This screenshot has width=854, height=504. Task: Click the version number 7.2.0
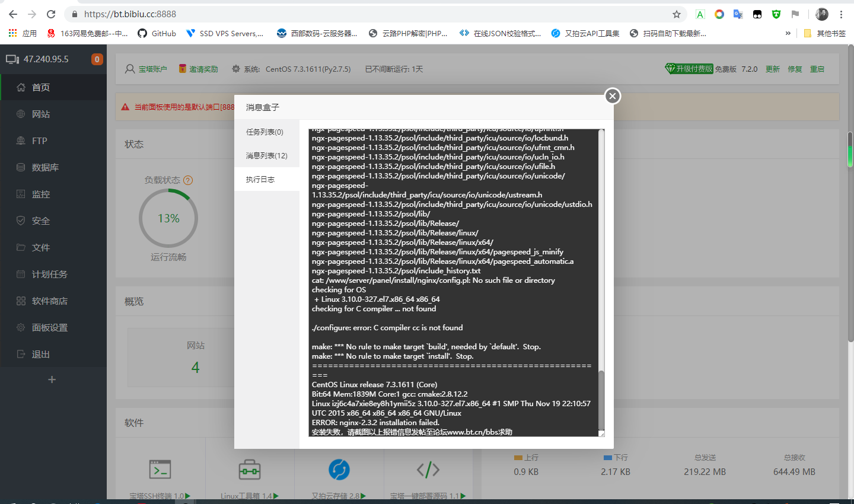click(750, 69)
